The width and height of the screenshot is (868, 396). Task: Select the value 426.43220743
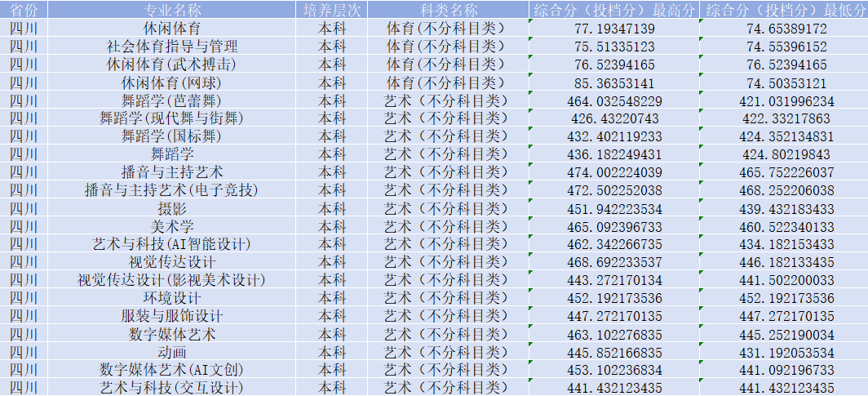tap(614, 118)
